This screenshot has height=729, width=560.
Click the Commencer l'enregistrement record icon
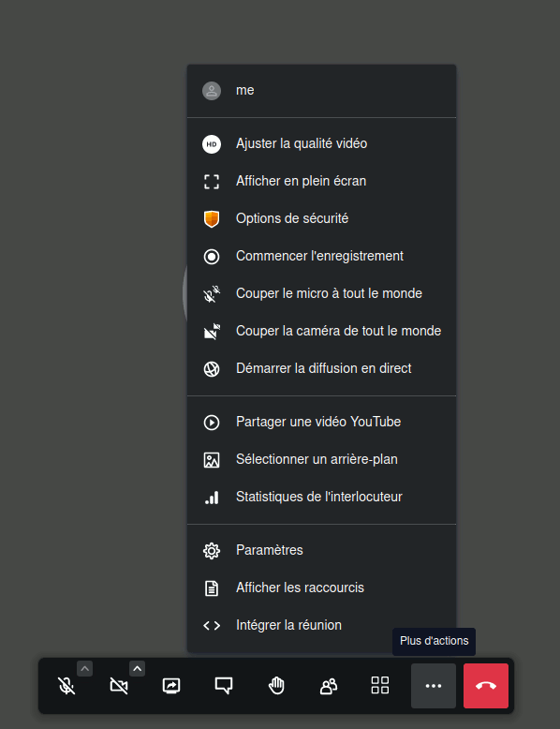(x=212, y=257)
